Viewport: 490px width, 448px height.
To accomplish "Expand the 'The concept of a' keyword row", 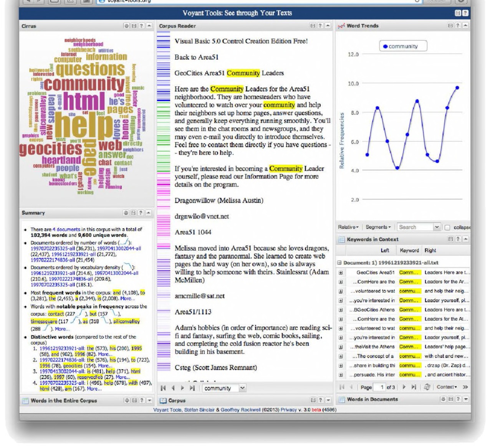I will tap(341, 356).
